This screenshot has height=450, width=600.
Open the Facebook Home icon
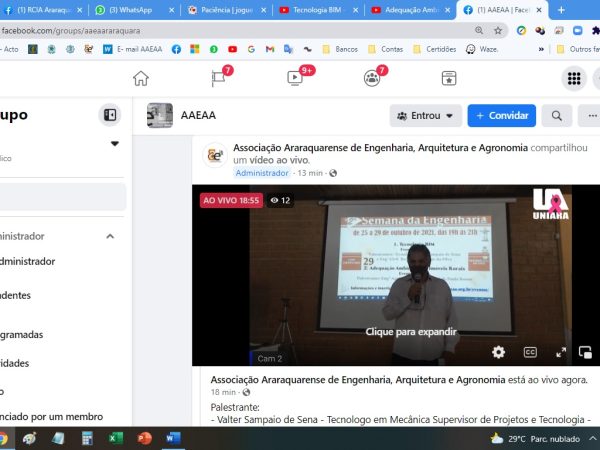tap(141, 78)
